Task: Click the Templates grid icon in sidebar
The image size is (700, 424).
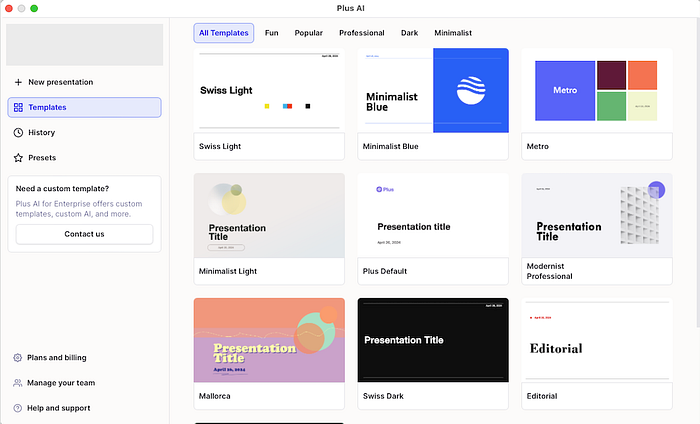Action: click(x=18, y=108)
